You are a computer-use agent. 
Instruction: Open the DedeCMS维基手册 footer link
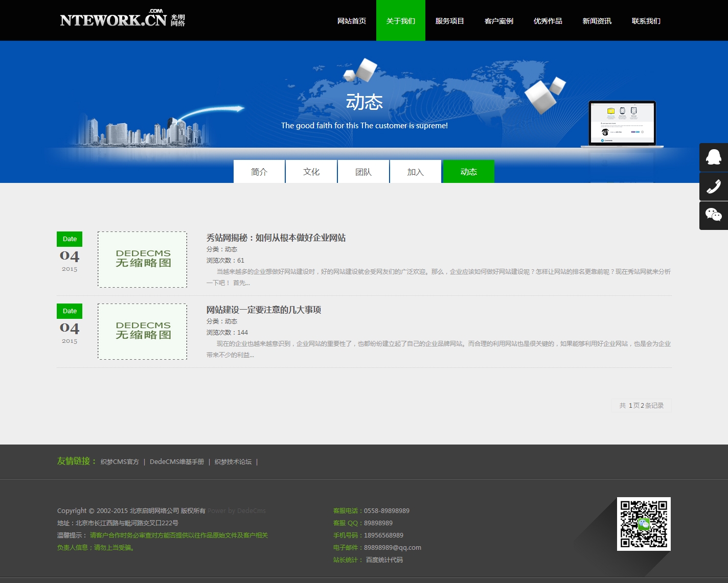tap(177, 462)
